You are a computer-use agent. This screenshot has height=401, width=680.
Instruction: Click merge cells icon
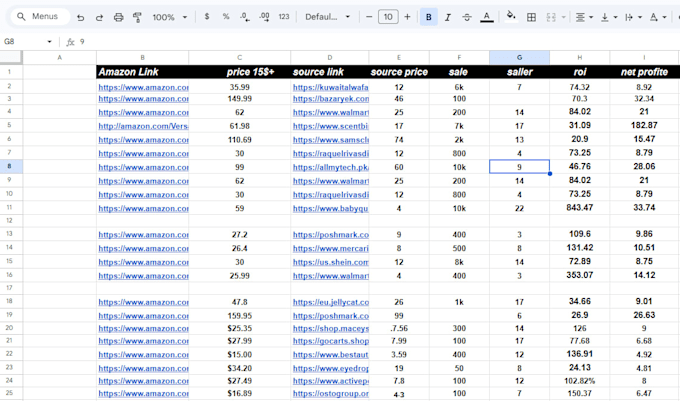[x=551, y=17]
